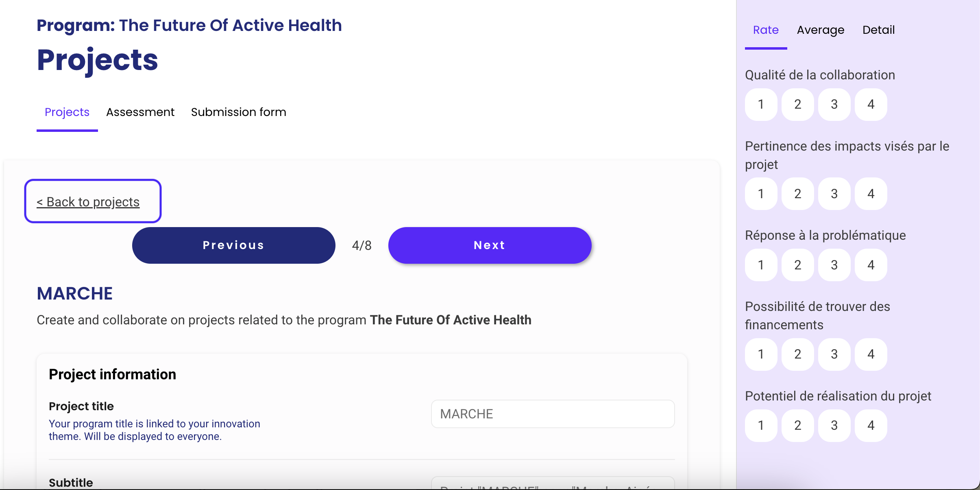Image resolution: width=980 pixels, height=490 pixels.
Task: Open the Assessment tab
Action: [140, 112]
